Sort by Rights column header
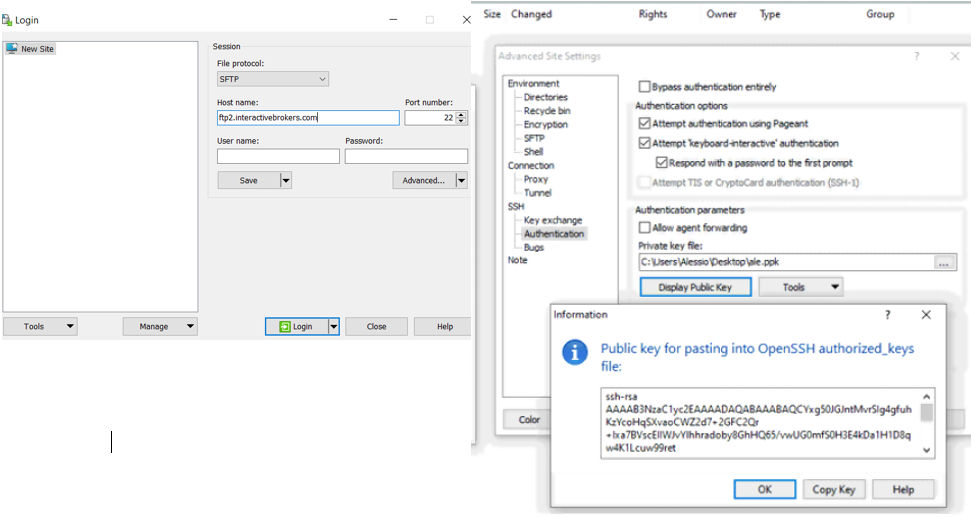This screenshot has width=971, height=517. [653, 14]
